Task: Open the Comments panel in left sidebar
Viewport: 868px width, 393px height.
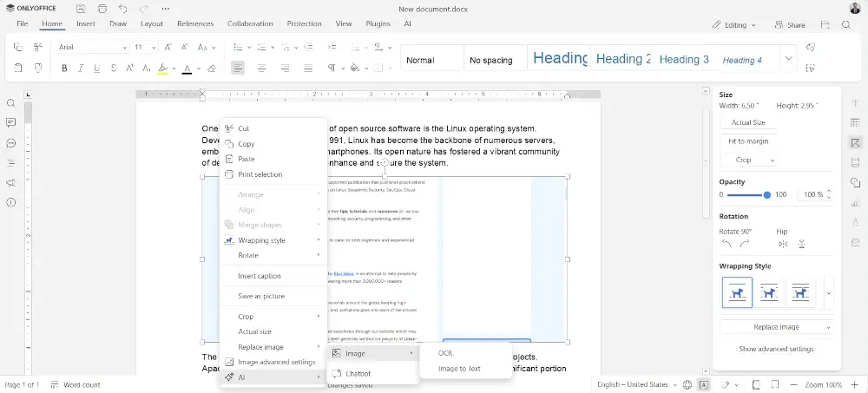Action: [11, 123]
